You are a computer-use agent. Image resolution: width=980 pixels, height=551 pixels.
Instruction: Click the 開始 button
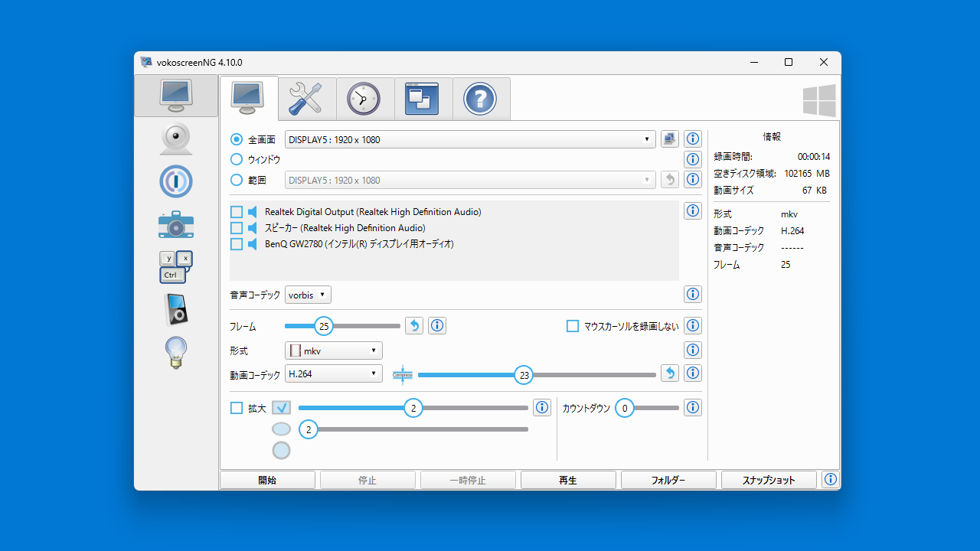coord(267,481)
